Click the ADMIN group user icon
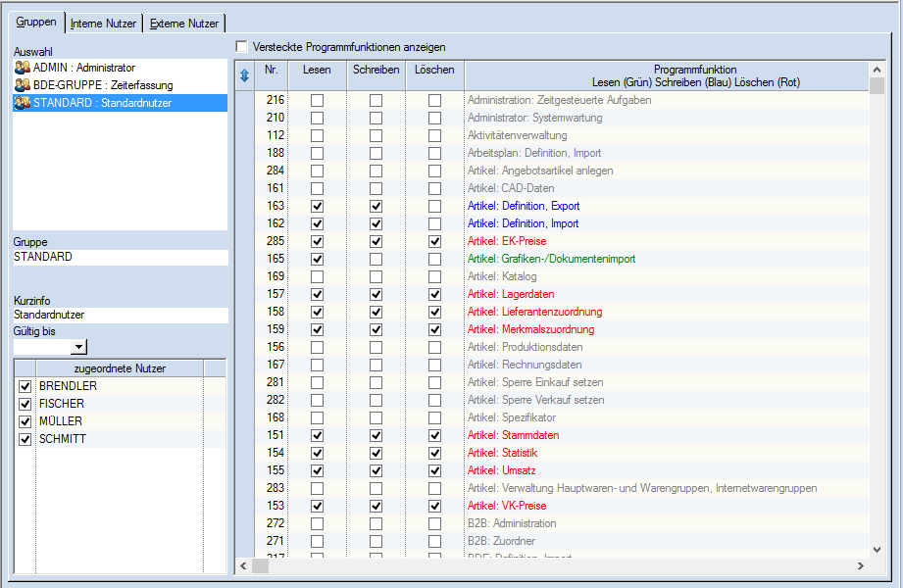Screen dimensions: 903x588 [x=22, y=68]
